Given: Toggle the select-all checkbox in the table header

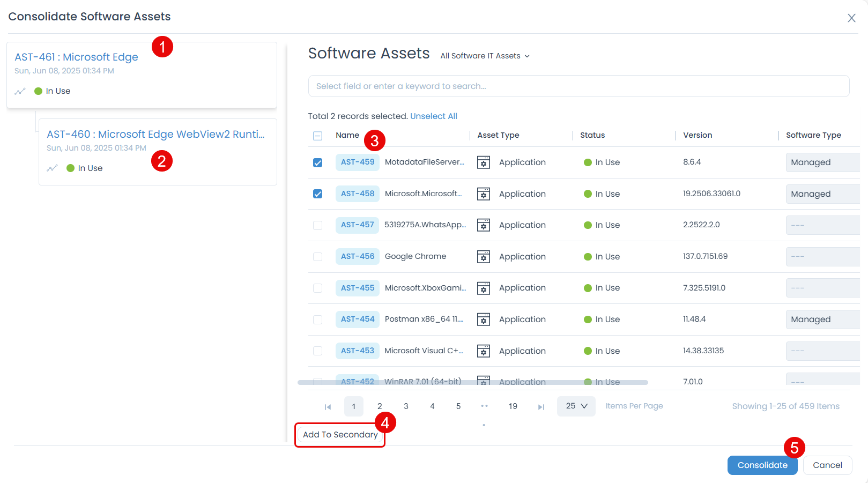Looking at the screenshot, I should tap(317, 135).
